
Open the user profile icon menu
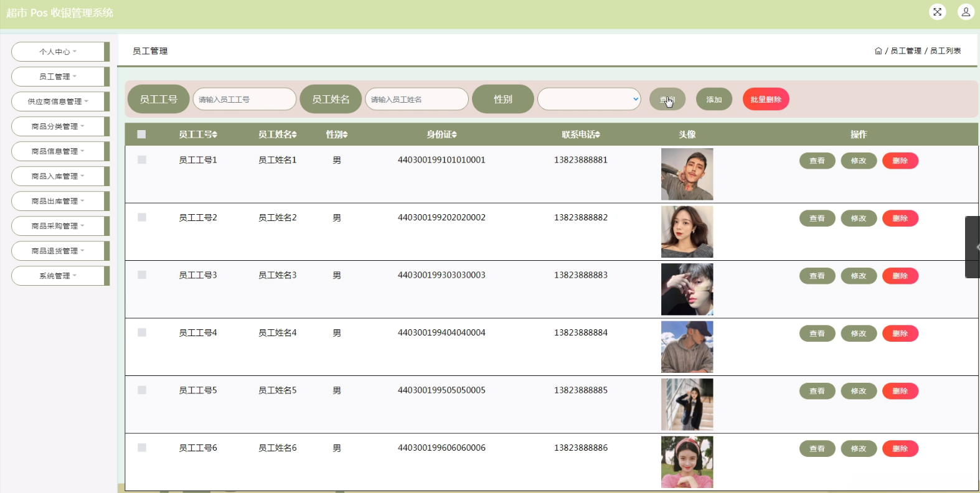click(966, 12)
